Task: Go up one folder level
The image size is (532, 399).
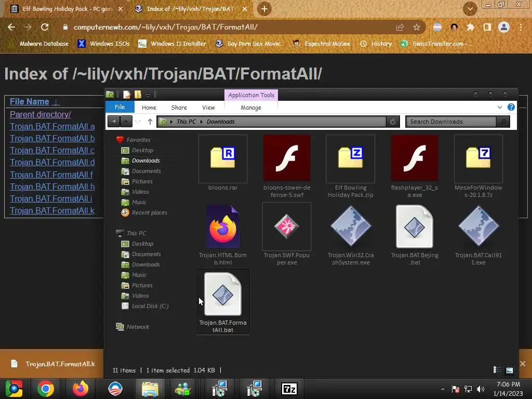Action: pos(150,121)
